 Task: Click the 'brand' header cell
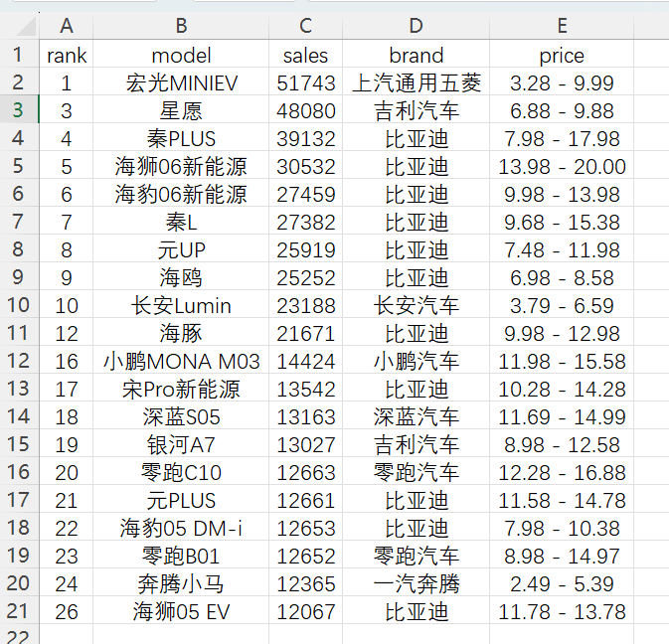pyautogui.click(x=416, y=54)
